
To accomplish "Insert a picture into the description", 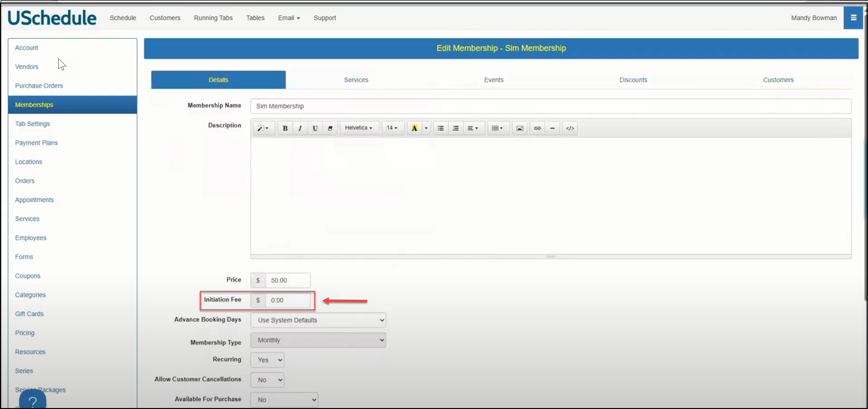I will point(520,128).
